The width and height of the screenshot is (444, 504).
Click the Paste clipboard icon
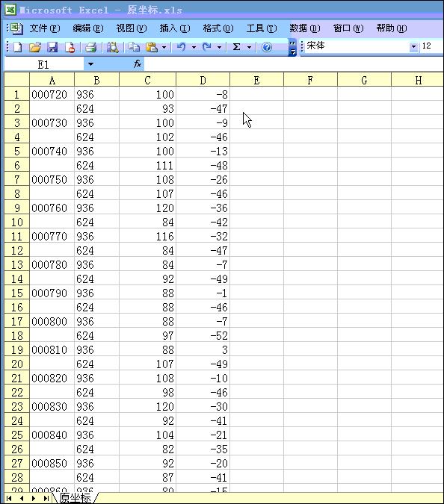pyautogui.click(x=152, y=47)
